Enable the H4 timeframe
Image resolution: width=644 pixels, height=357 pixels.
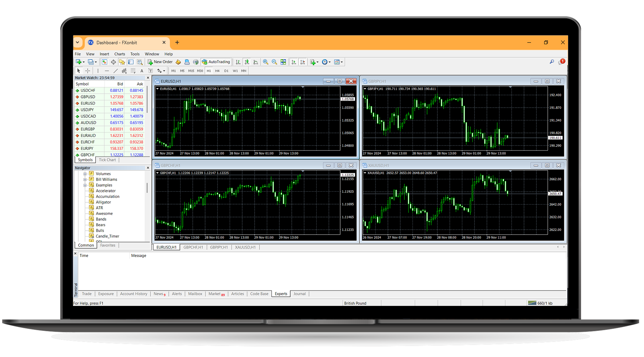pos(217,71)
